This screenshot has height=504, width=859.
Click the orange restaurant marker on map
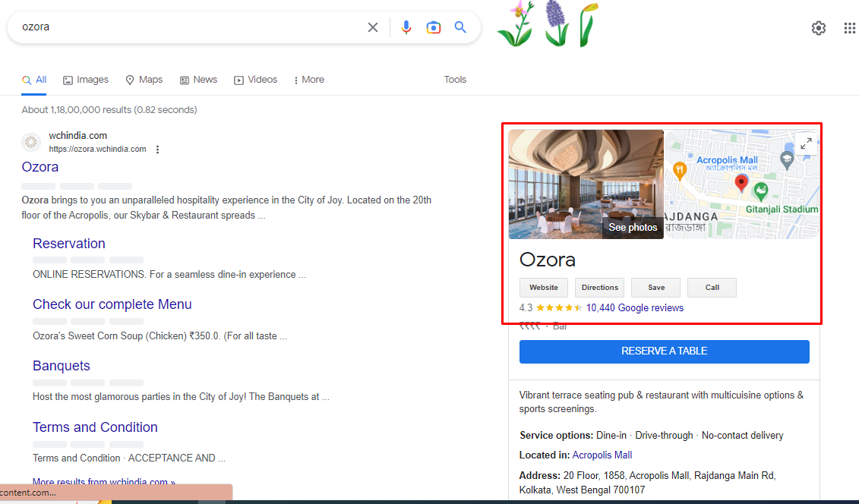[679, 172]
